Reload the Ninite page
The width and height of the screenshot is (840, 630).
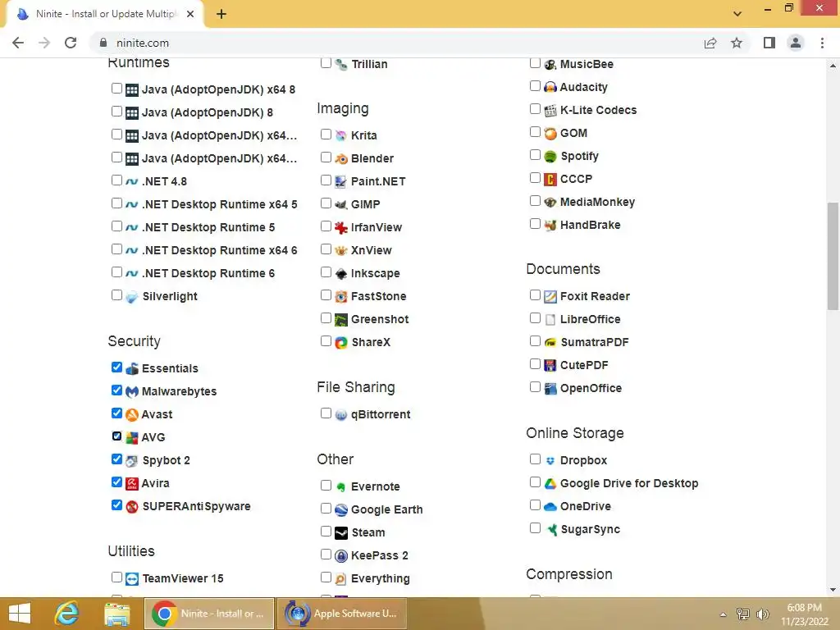point(71,43)
